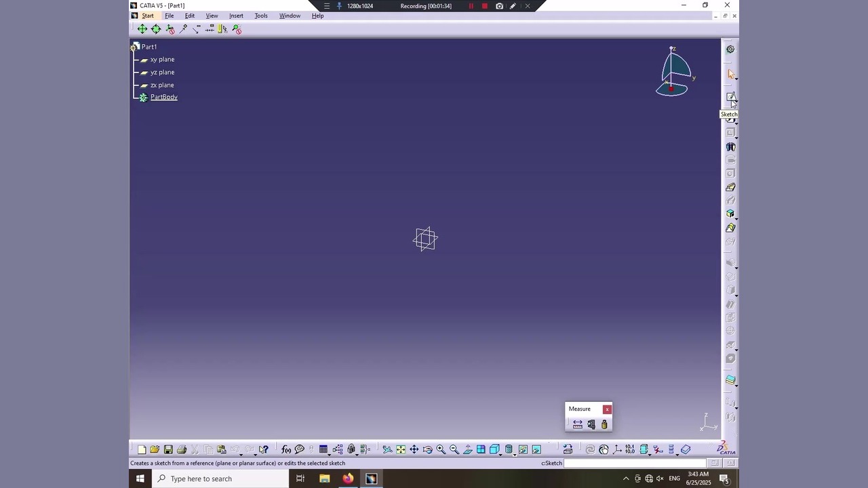Select the xy plane tree item

pyautogui.click(x=162, y=60)
